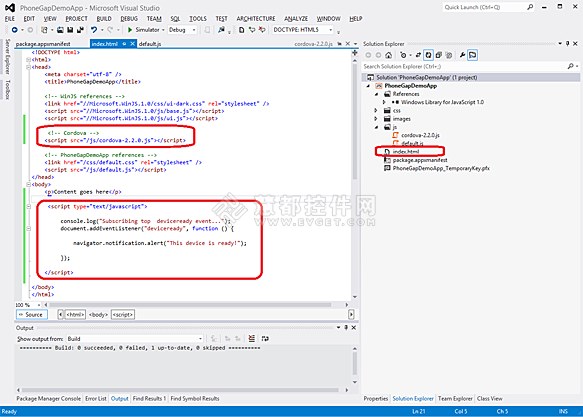Switch to Class View tab
The image size is (583, 417).
[489, 398]
